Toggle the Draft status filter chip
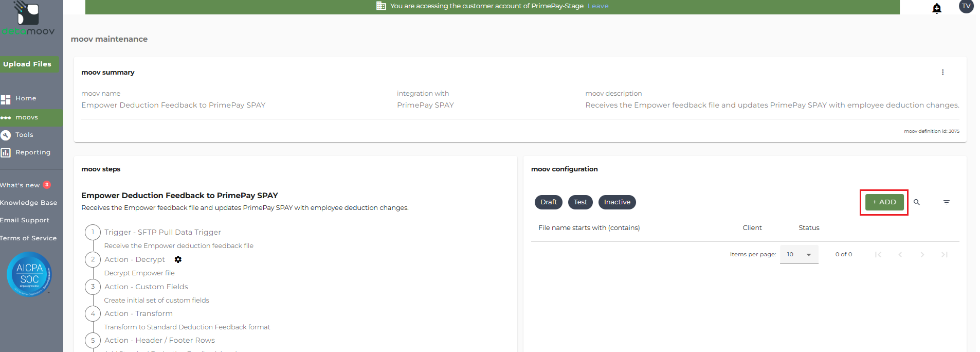Image resolution: width=980 pixels, height=352 pixels. pos(549,202)
